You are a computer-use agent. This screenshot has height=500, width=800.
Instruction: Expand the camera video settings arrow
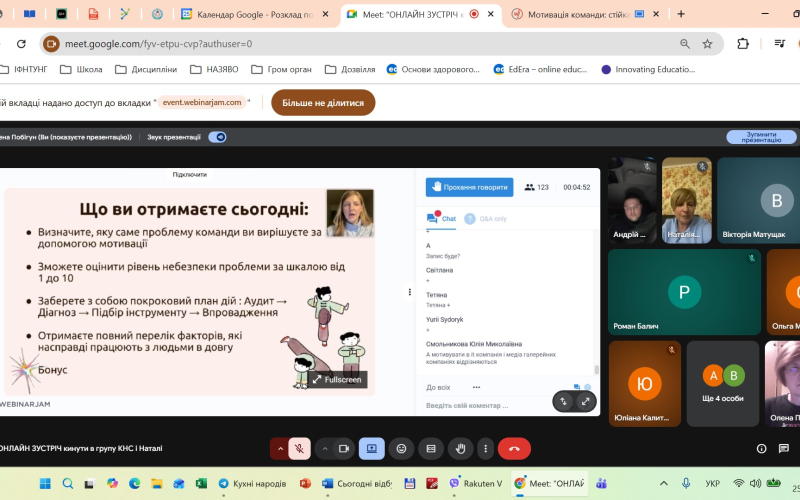[x=324, y=449]
